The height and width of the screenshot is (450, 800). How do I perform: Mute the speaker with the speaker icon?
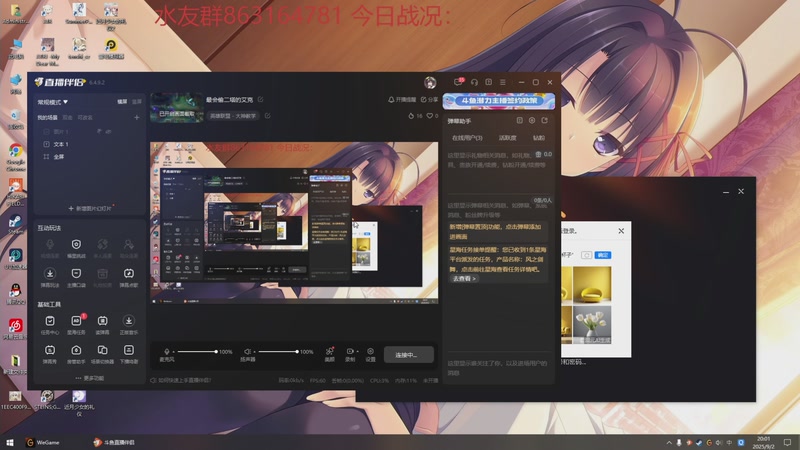point(247,352)
